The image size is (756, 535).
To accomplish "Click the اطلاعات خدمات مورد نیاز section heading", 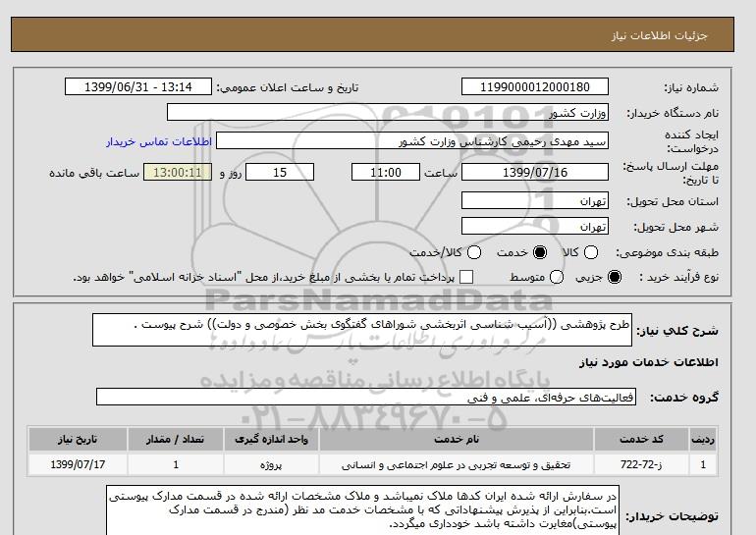I will (x=648, y=362).
